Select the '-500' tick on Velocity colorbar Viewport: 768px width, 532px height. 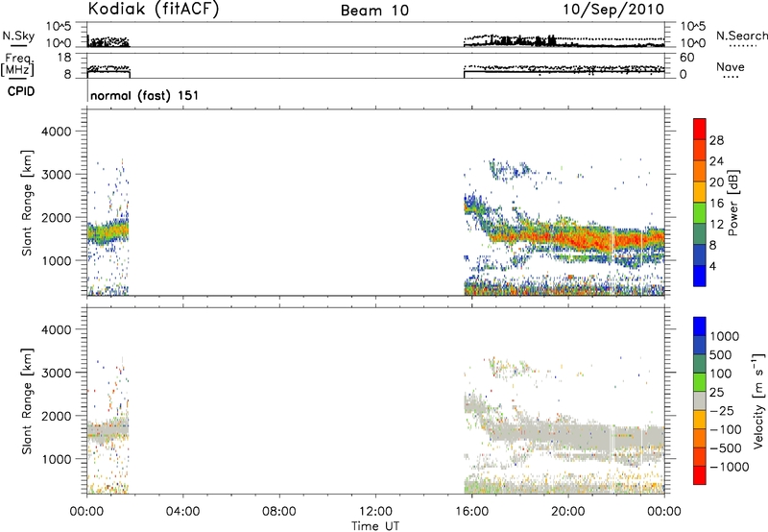click(726, 447)
